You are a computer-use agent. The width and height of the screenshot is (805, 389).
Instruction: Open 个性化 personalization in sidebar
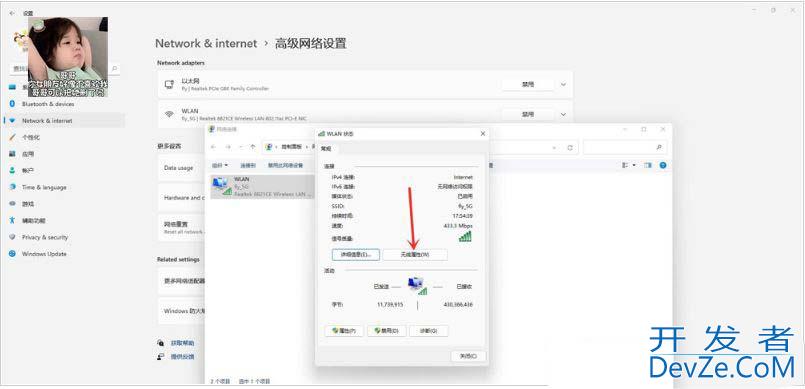point(31,138)
